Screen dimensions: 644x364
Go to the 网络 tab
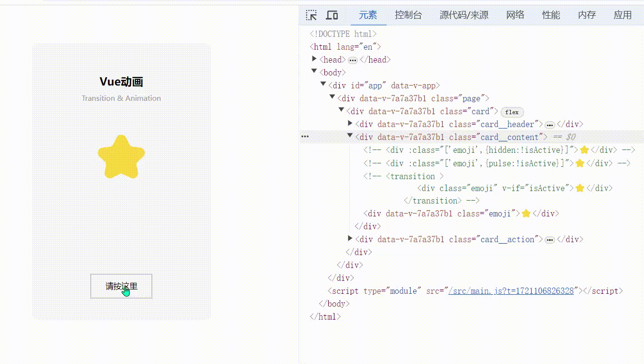515,15
